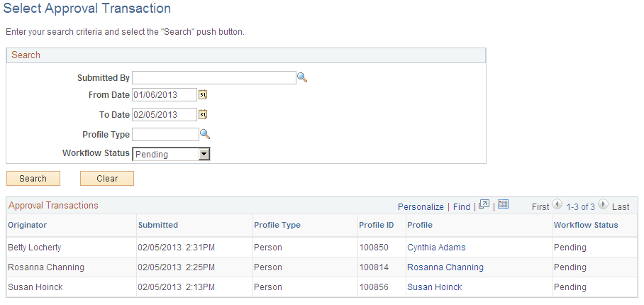This screenshot has height=305, width=644.
Task: Click the Submitted By lookup magnifier icon
Action: click(302, 78)
